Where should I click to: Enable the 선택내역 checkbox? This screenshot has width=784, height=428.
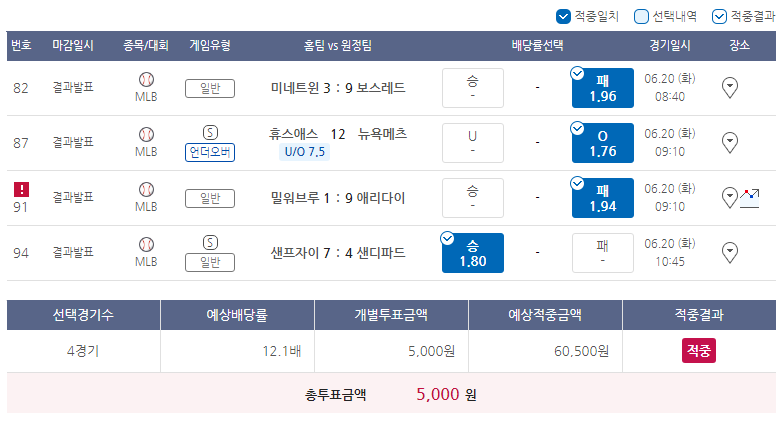click(641, 16)
